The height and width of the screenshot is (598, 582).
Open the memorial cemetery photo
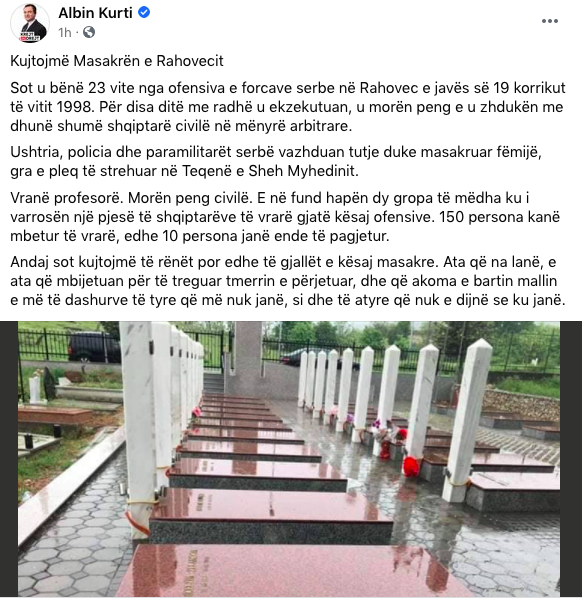(x=289, y=459)
